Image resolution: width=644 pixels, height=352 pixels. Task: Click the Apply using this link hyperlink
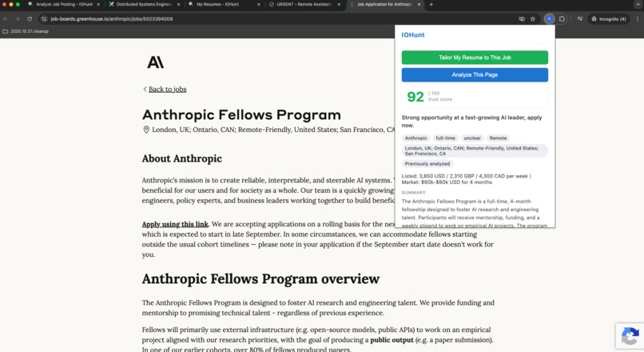pyautogui.click(x=175, y=224)
